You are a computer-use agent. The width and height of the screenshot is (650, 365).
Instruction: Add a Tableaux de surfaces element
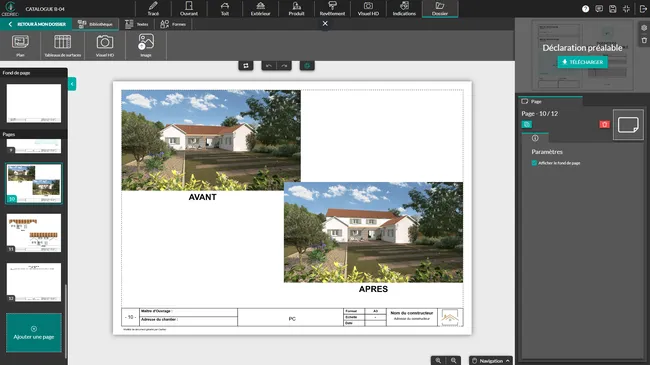(x=63, y=45)
